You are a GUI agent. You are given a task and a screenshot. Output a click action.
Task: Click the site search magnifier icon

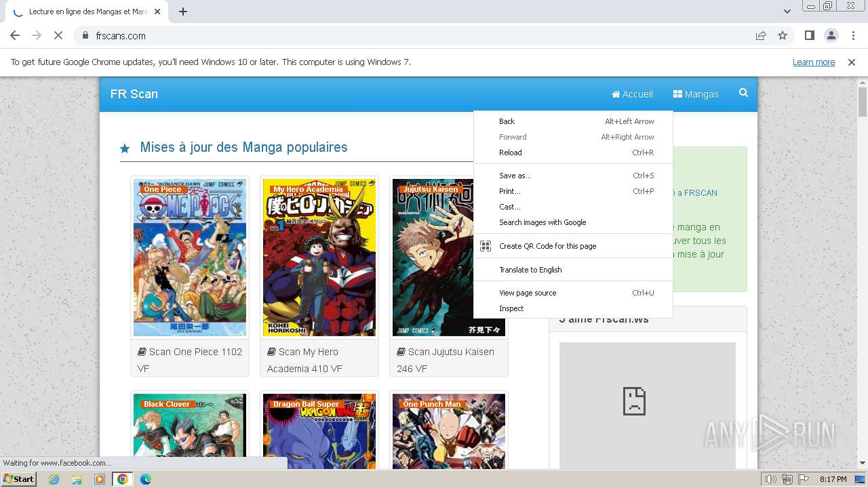tap(744, 93)
